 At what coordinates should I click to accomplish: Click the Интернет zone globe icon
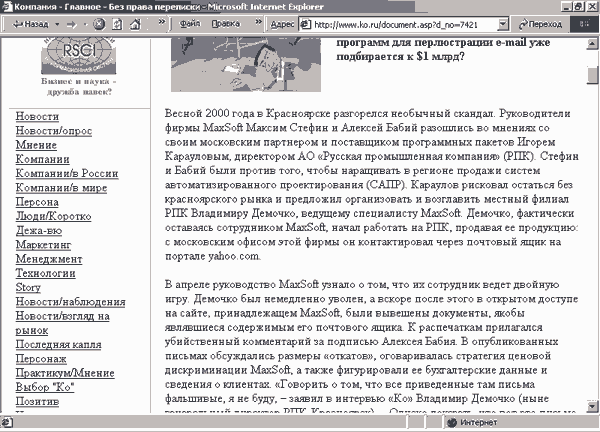[452, 422]
